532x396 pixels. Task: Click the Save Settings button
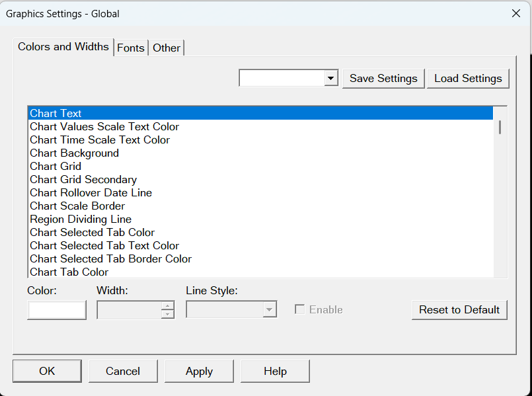[383, 78]
